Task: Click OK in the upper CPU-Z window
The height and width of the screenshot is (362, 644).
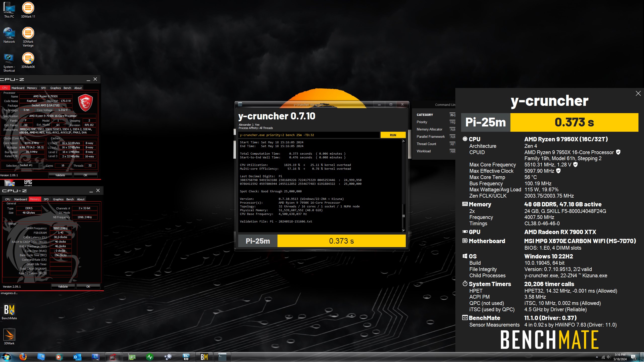Action: coord(85,175)
